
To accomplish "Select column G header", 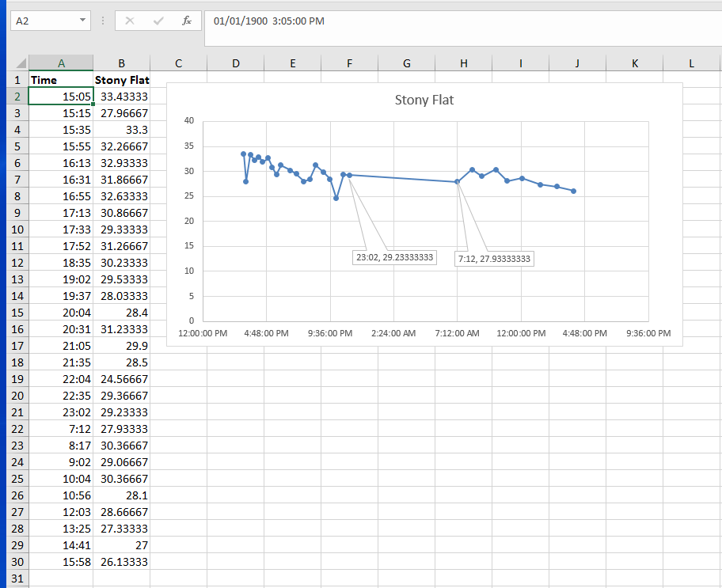I will pos(407,63).
